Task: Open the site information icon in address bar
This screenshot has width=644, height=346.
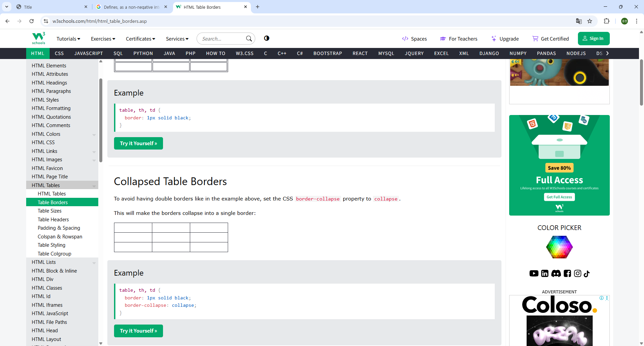Action: 46,21
